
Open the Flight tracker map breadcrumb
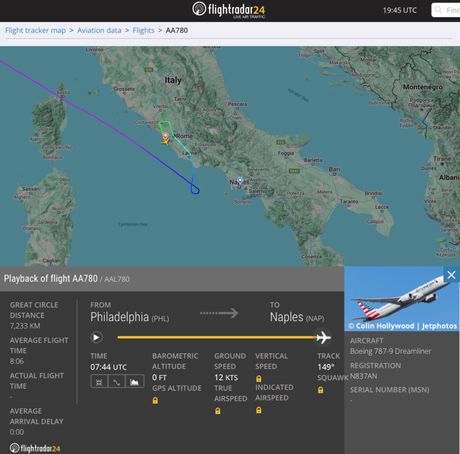[35, 30]
